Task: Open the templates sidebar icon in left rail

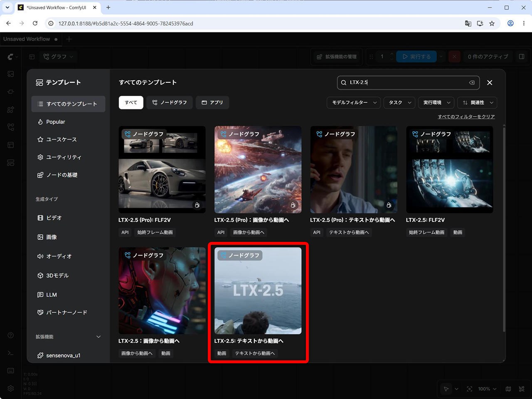Action: [11, 163]
